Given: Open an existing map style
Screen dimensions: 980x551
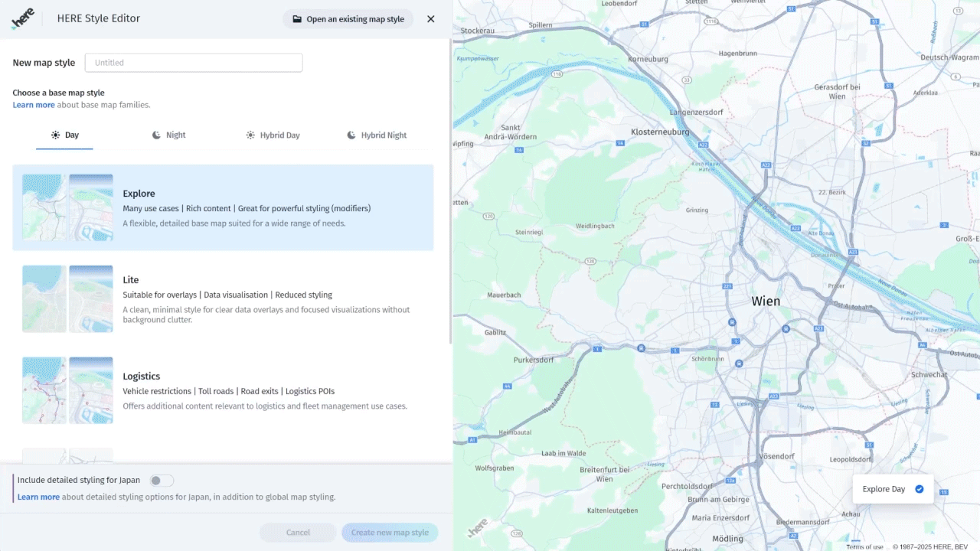Looking at the screenshot, I should 348,19.
